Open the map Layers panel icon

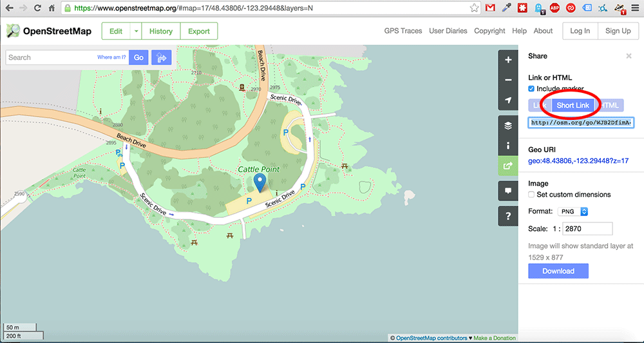point(508,126)
